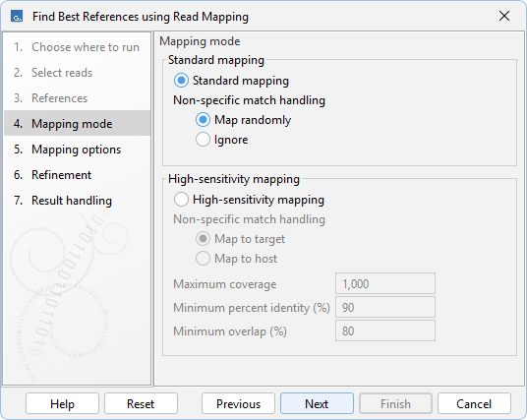Cancel the wizard
The width and height of the screenshot is (527, 420).
click(x=474, y=403)
